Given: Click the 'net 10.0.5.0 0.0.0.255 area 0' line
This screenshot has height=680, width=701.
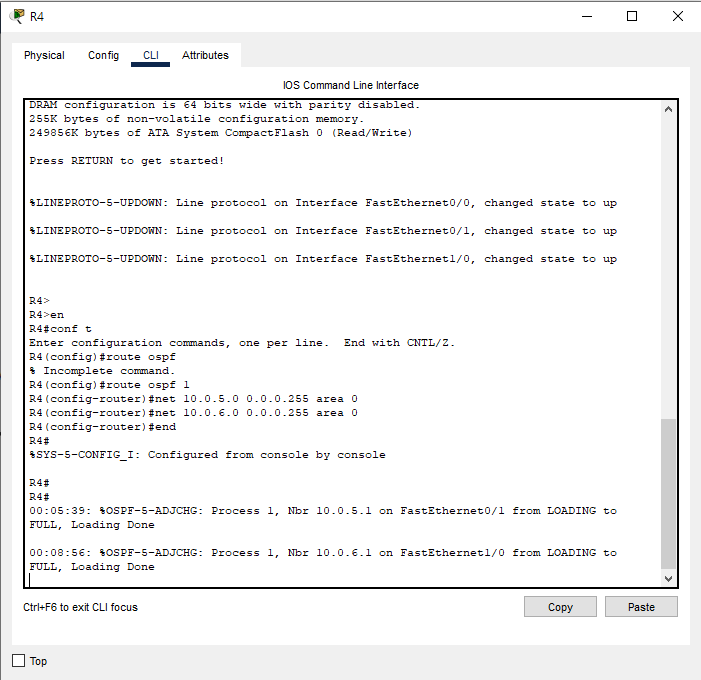Looking at the screenshot, I should pos(193,399).
